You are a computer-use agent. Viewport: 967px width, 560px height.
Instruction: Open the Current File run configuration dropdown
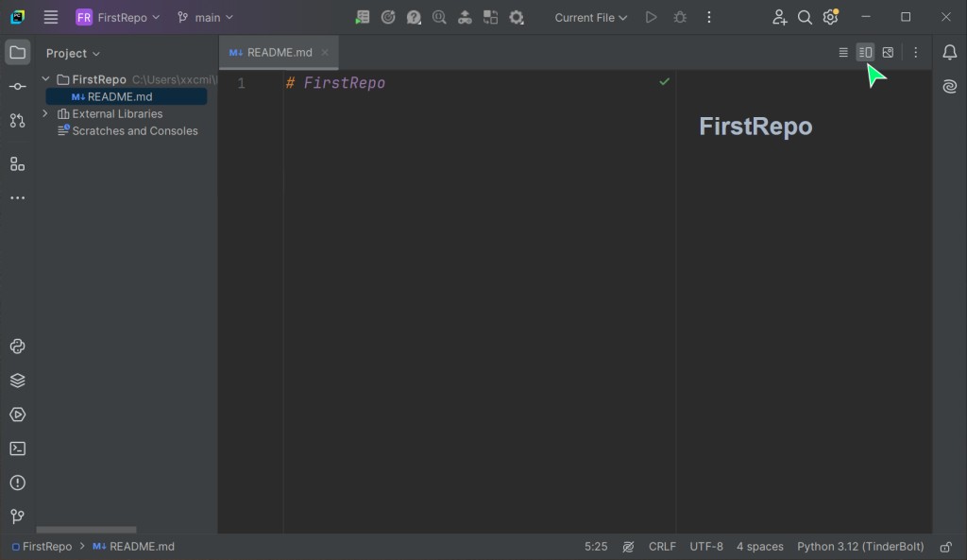pos(590,17)
